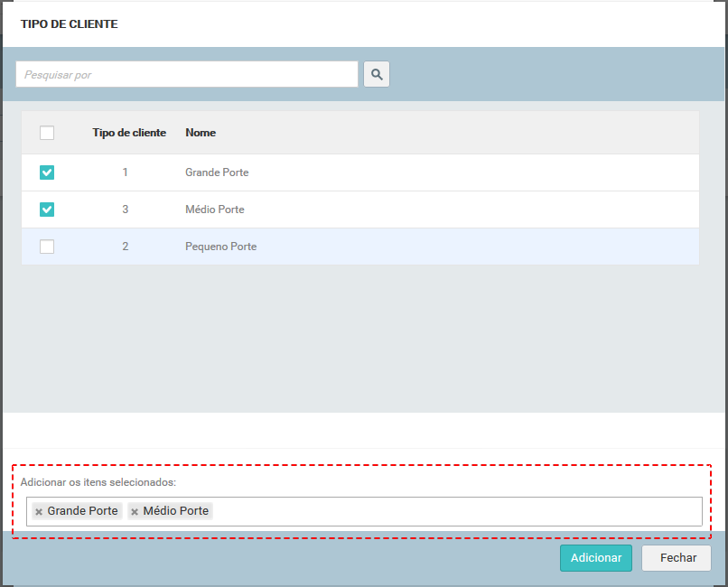Remove the Grande Porte tag with its x

coord(39,512)
